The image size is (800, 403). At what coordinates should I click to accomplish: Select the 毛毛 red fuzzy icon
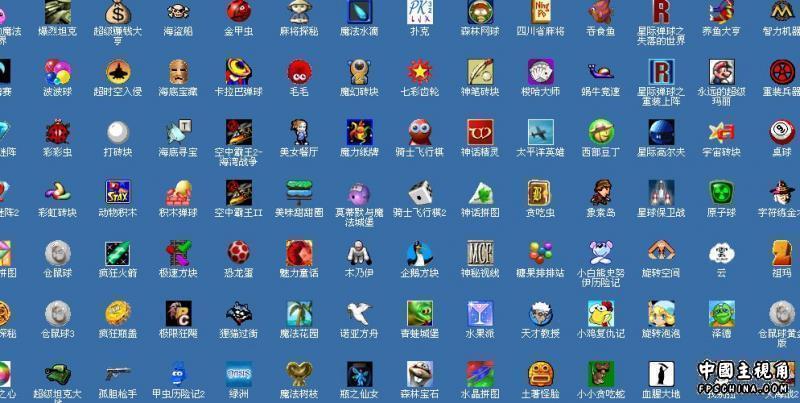pyautogui.click(x=299, y=72)
